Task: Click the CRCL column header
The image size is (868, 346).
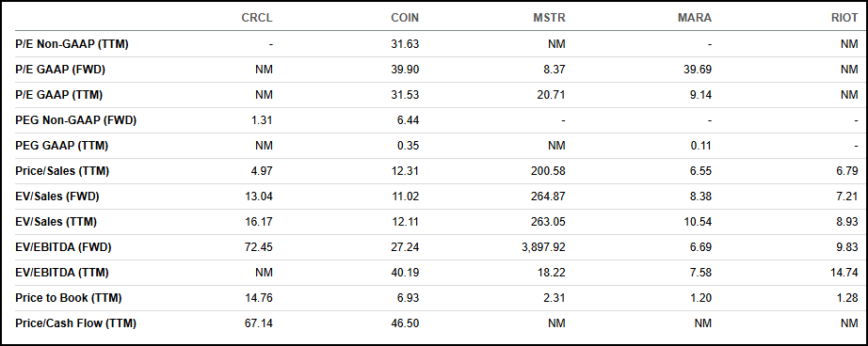Action: pyautogui.click(x=257, y=18)
